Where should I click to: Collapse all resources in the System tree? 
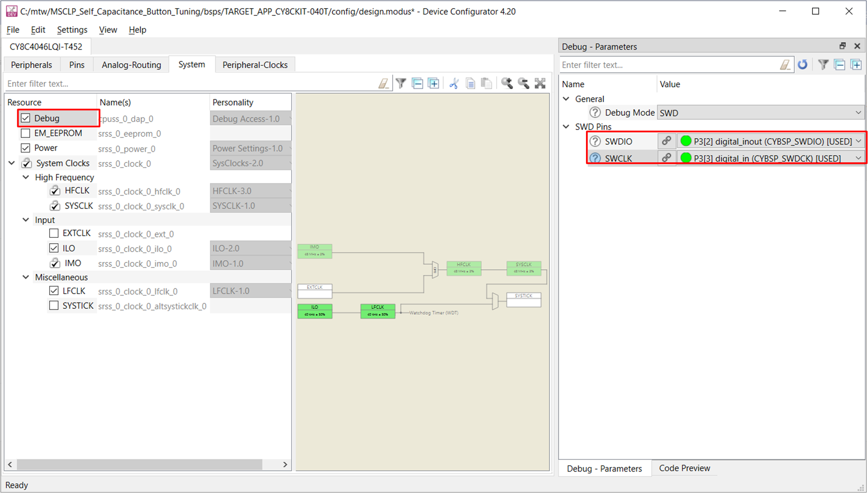pyautogui.click(x=417, y=83)
